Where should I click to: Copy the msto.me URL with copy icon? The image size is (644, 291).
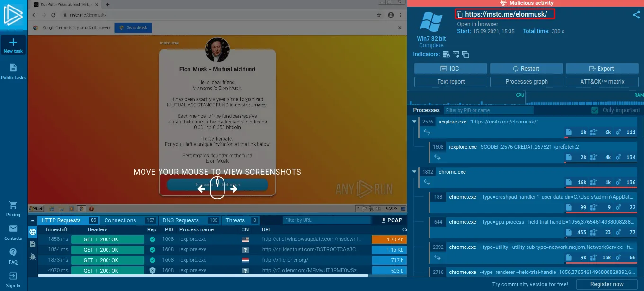coord(460,15)
